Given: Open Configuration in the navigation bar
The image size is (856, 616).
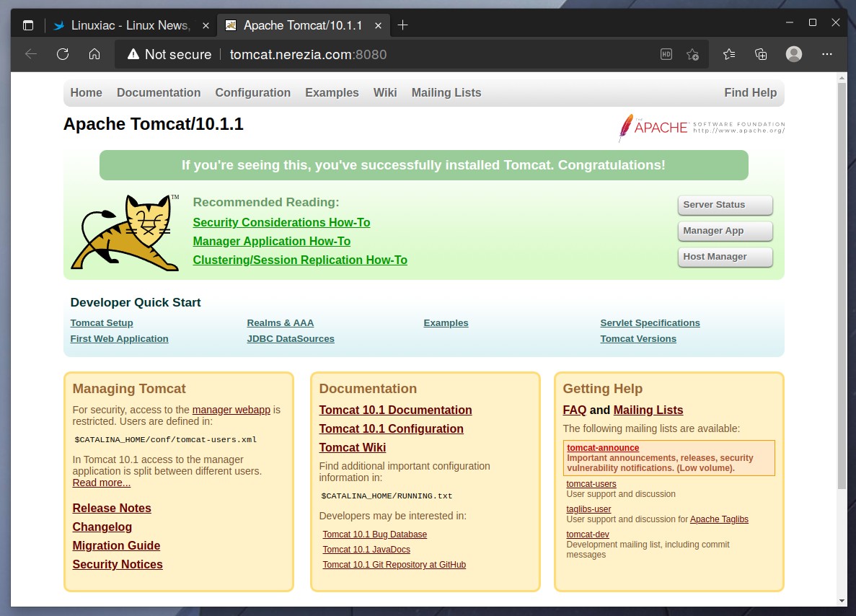Looking at the screenshot, I should click(252, 93).
